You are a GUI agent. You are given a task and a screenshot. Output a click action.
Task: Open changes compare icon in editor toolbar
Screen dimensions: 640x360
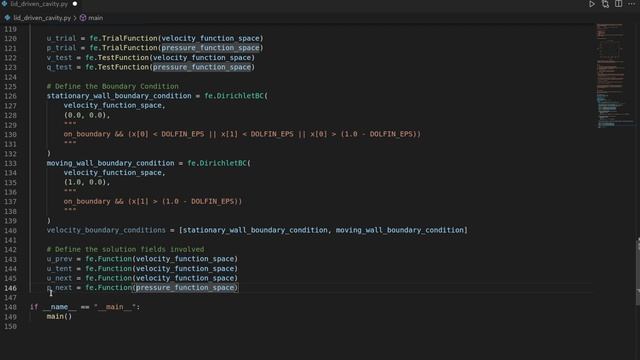pos(605,4)
